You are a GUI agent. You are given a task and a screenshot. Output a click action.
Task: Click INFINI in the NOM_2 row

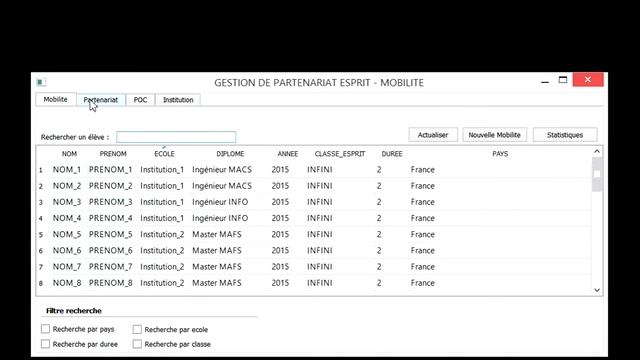(x=320, y=186)
